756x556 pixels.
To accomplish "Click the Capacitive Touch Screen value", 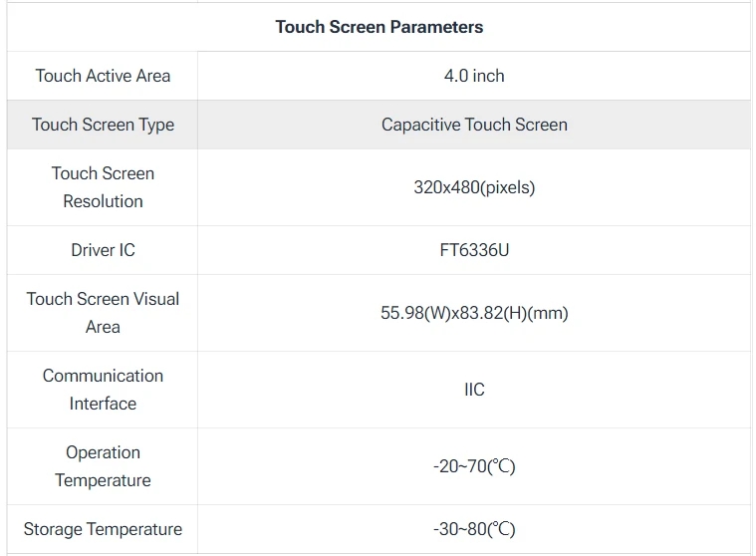I will click(474, 125).
